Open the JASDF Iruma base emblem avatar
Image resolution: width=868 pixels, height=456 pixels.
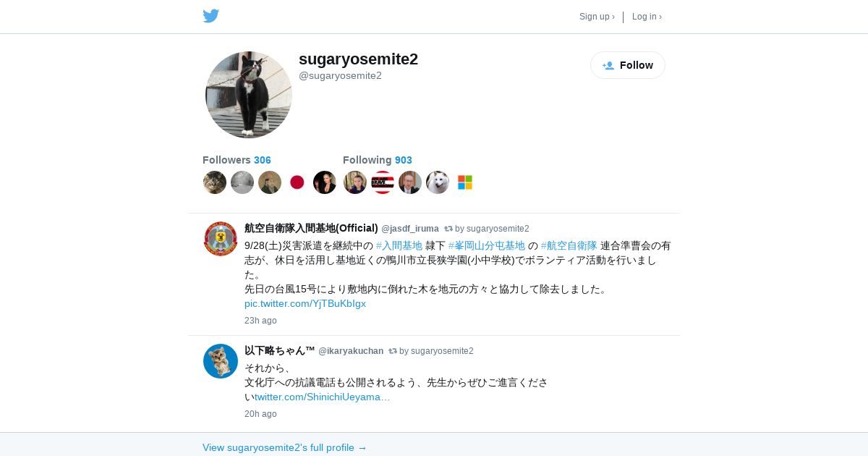(x=221, y=239)
